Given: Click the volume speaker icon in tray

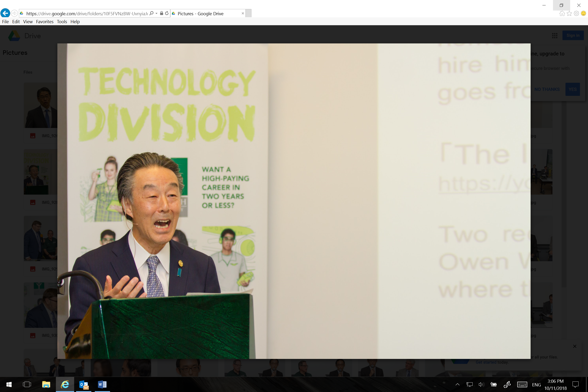Looking at the screenshot, I should [481, 384].
